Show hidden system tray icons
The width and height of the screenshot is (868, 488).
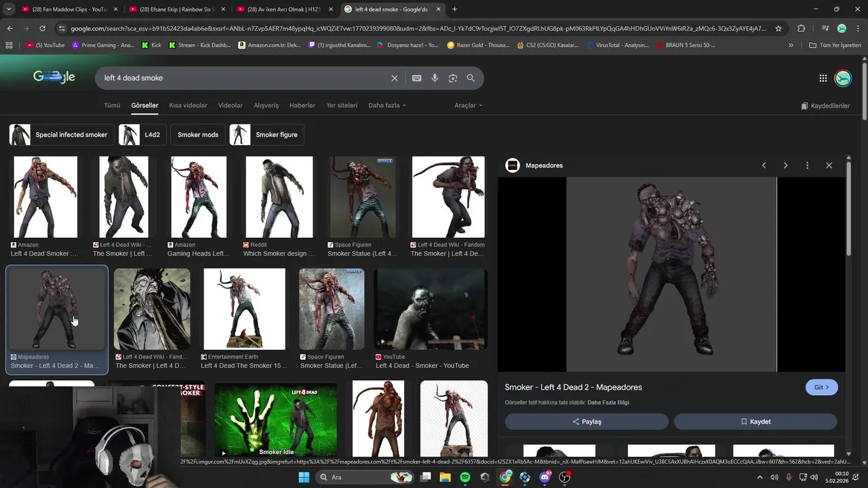pos(759,477)
